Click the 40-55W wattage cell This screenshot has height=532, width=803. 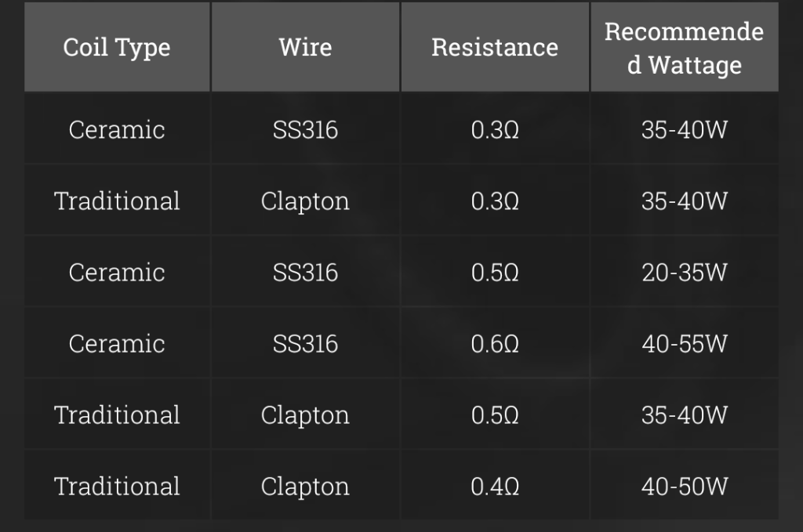(684, 343)
